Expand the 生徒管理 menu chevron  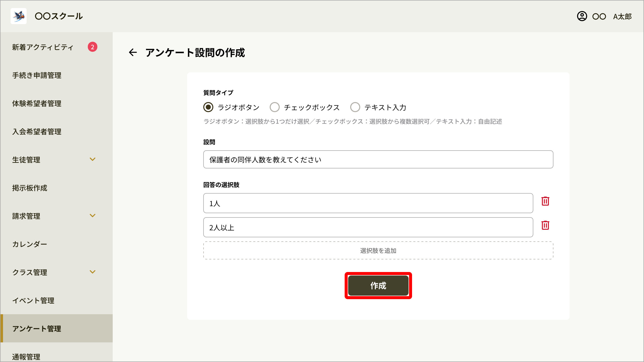pyautogui.click(x=93, y=159)
